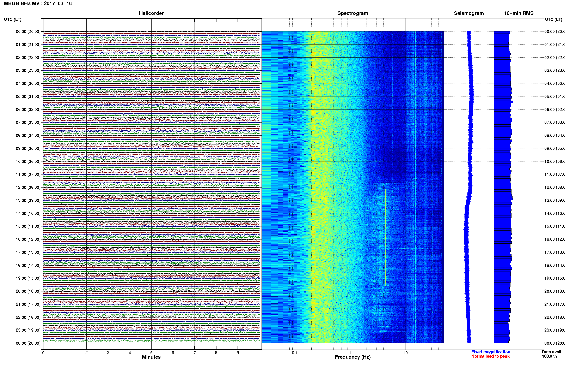
Task: Click the Spectrogram panel title
Action: click(x=353, y=13)
